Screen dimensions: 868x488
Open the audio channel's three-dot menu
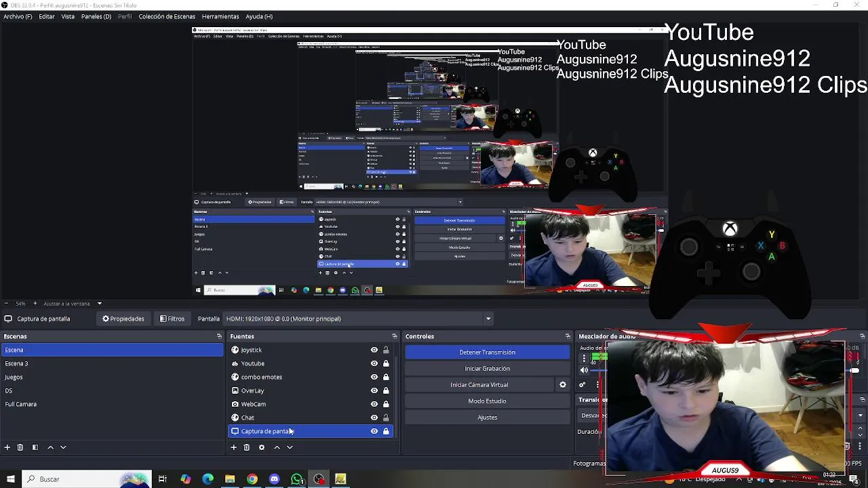[x=584, y=359]
